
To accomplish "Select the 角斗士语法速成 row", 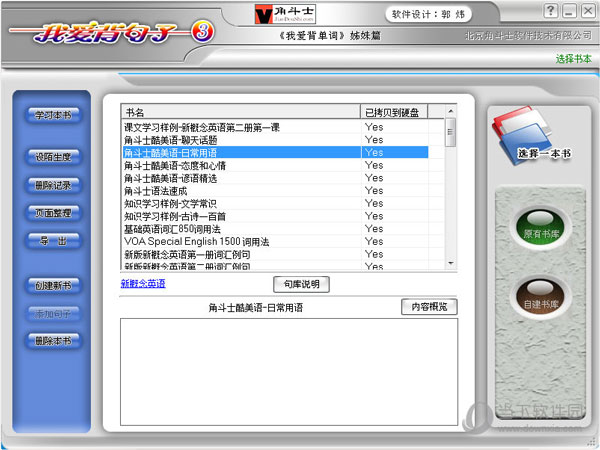I will point(276,191).
